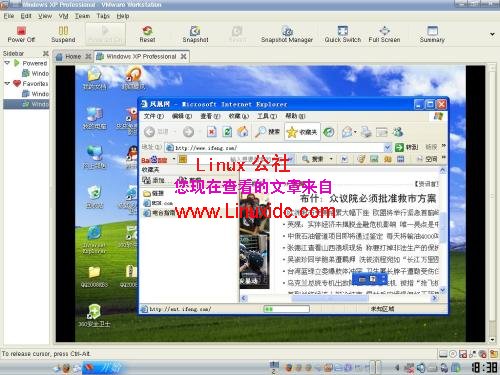
Task: Open the Internet Explorer desktop icon
Action: pyautogui.click(x=94, y=239)
